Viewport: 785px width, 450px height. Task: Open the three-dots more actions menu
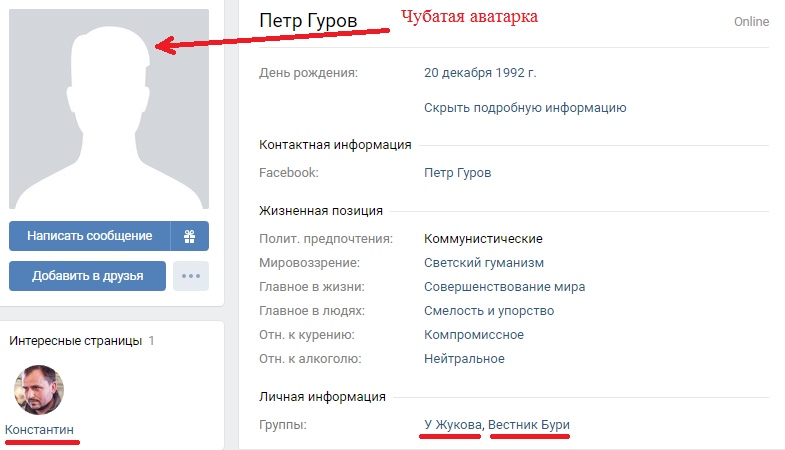190,276
